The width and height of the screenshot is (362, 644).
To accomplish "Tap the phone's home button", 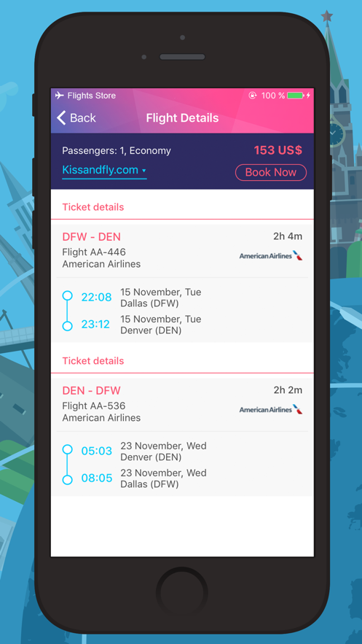I will [x=182, y=593].
